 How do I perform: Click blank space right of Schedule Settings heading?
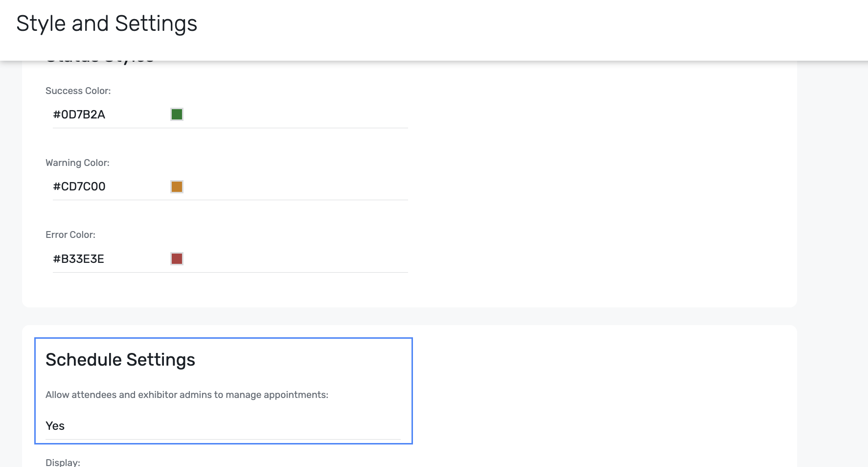point(303,360)
